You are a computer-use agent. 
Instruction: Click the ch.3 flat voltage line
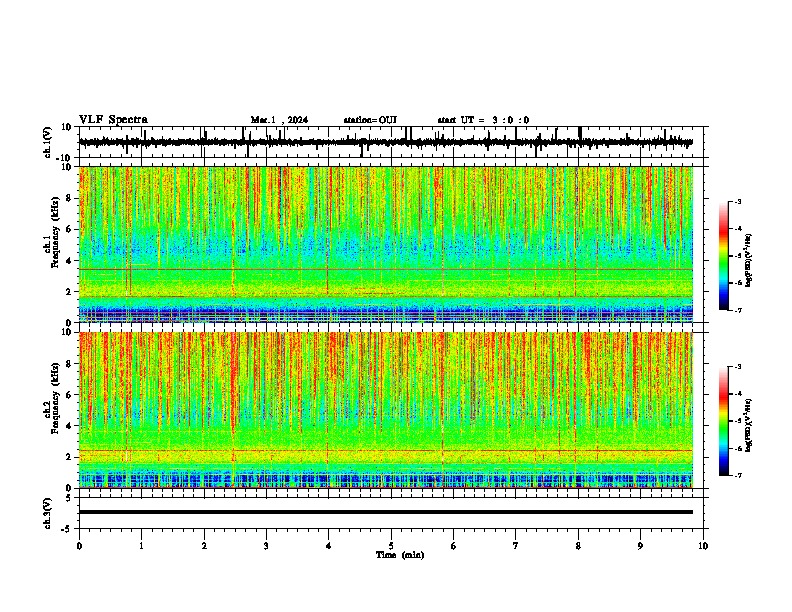(385, 512)
